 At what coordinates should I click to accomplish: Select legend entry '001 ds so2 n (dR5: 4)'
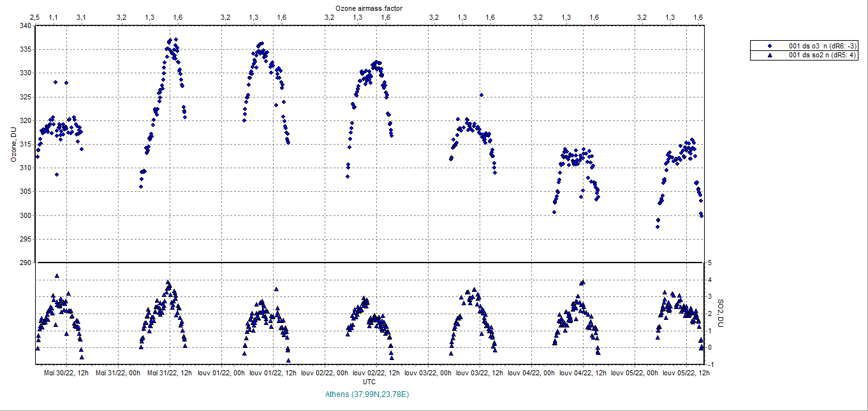tap(823, 55)
